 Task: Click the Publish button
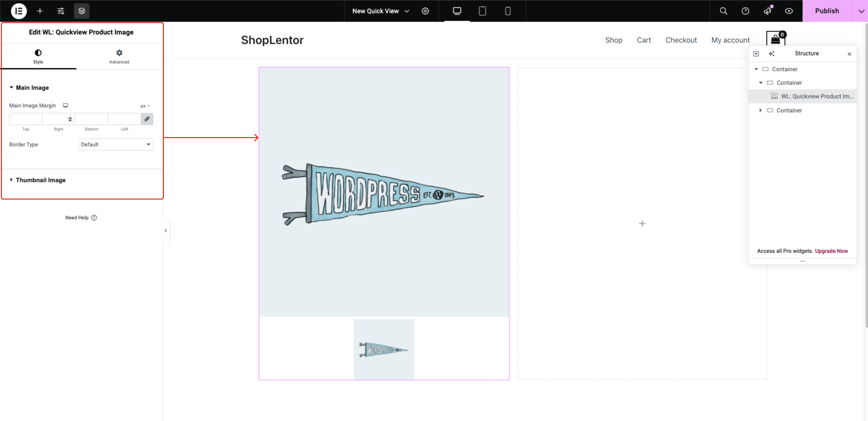827,11
